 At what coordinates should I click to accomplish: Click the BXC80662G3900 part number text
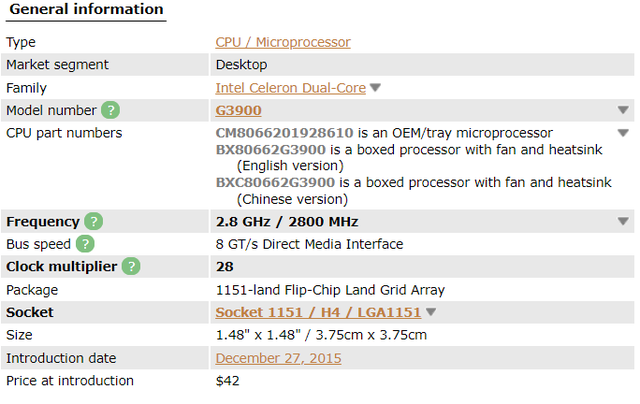coord(276,182)
